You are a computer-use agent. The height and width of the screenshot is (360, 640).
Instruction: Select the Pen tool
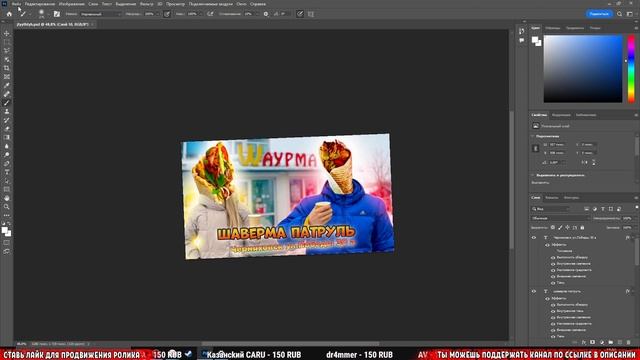pyautogui.click(x=7, y=163)
